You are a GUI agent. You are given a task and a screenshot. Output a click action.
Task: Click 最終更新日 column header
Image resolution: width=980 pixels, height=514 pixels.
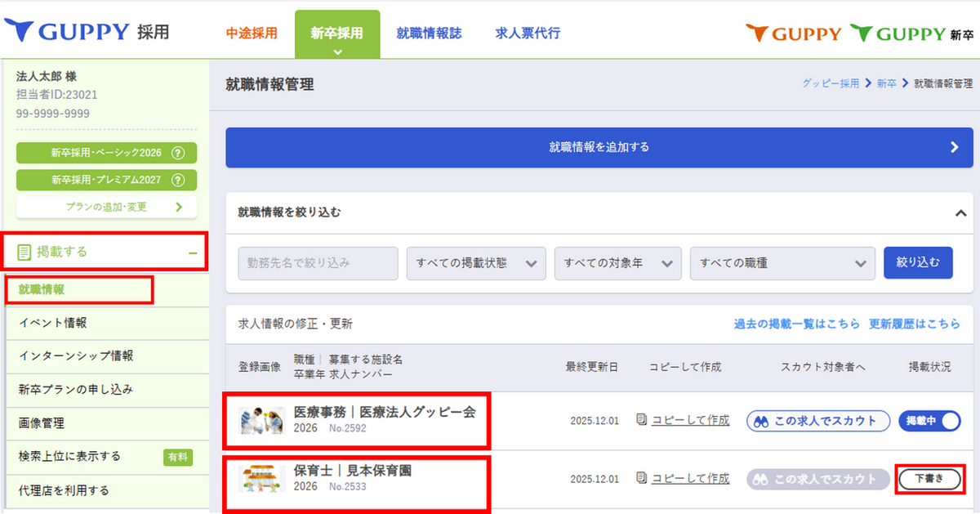592,367
